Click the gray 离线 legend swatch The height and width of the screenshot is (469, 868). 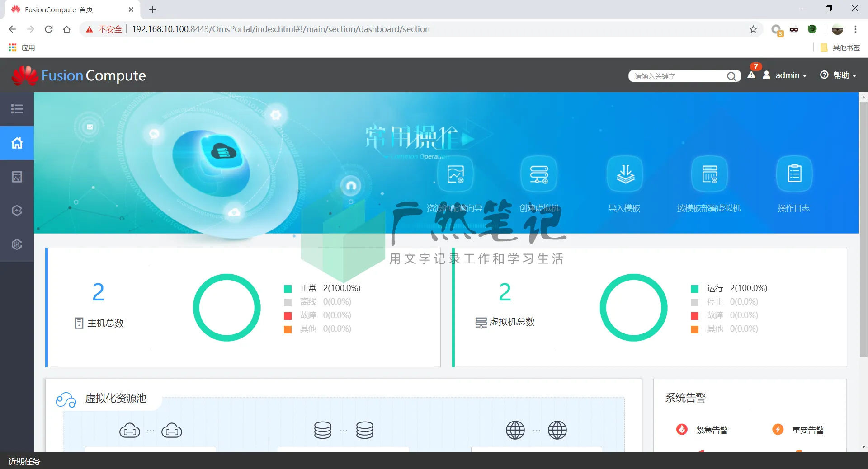pyautogui.click(x=288, y=302)
